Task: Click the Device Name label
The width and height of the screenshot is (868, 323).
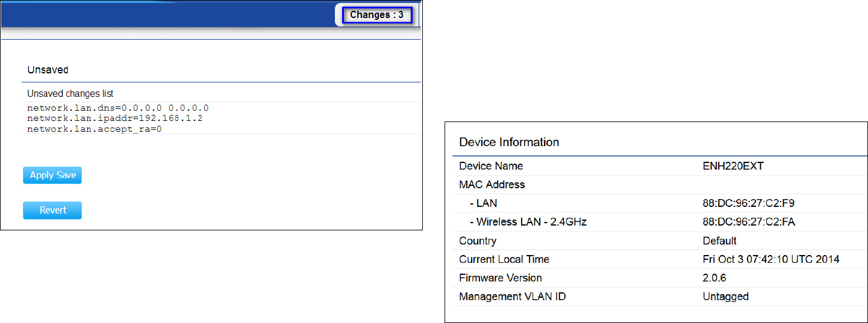Action: point(491,166)
